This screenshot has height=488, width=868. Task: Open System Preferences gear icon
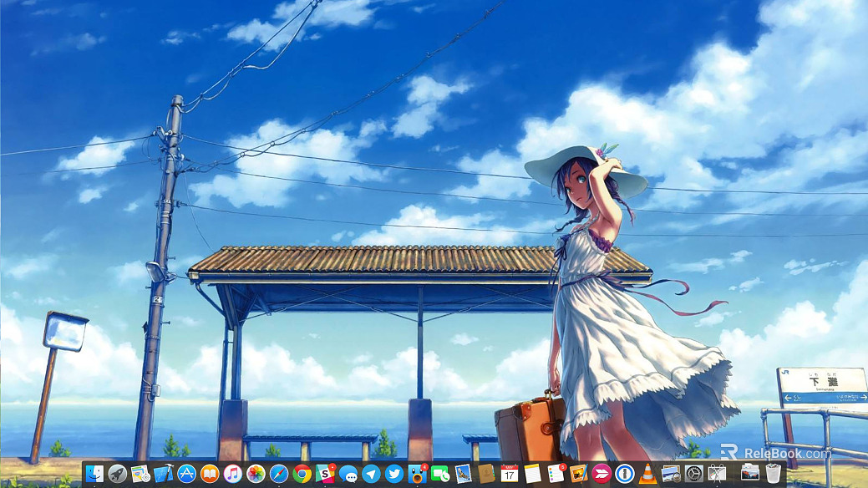tap(694, 474)
